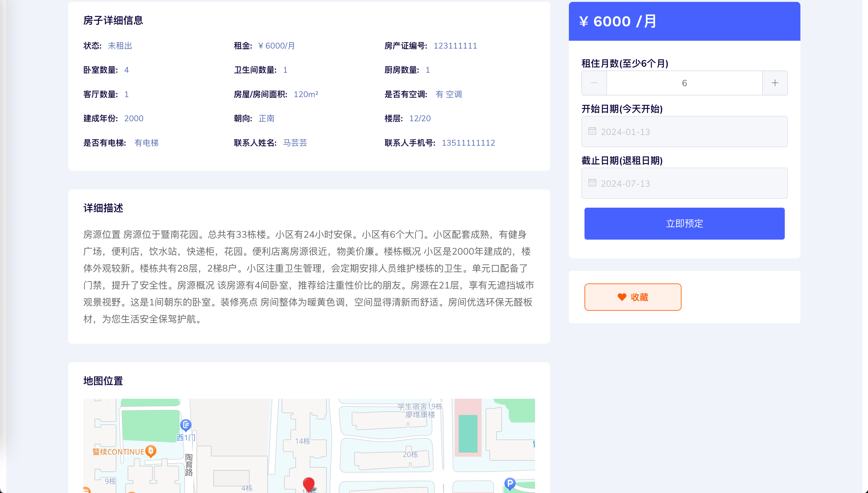Click the rental months number input field
The height and width of the screenshot is (493, 868).
684,83
